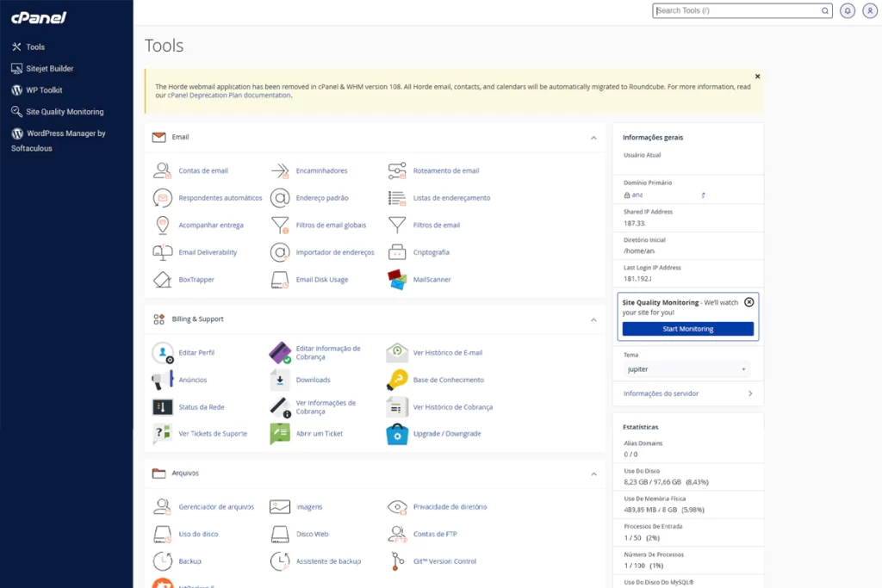Collapse the Arquivos section

(593, 473)
